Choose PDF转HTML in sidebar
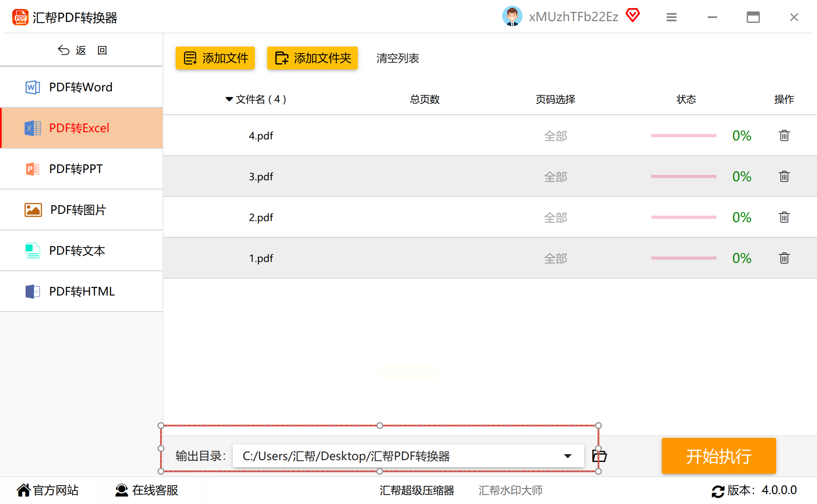This screenshot has width=817, height=504. pyautogui.click(x=81, y=291)
